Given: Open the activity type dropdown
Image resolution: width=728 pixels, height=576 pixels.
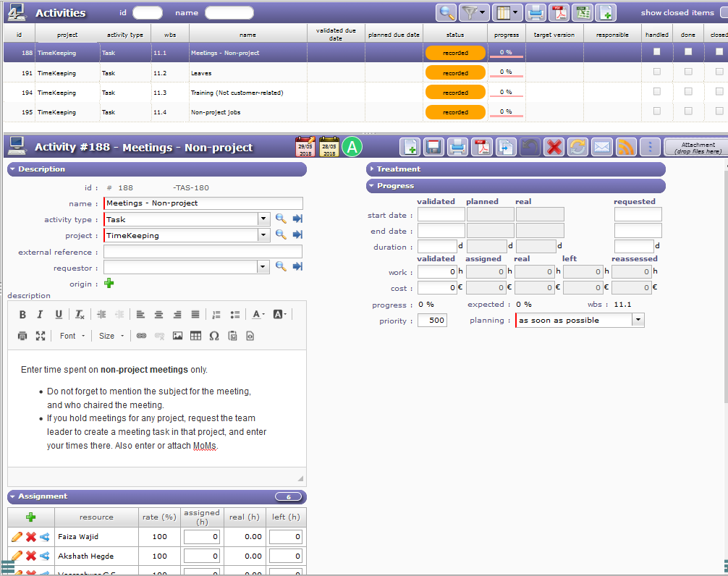Looking at the screenshot, I should 264,219.
